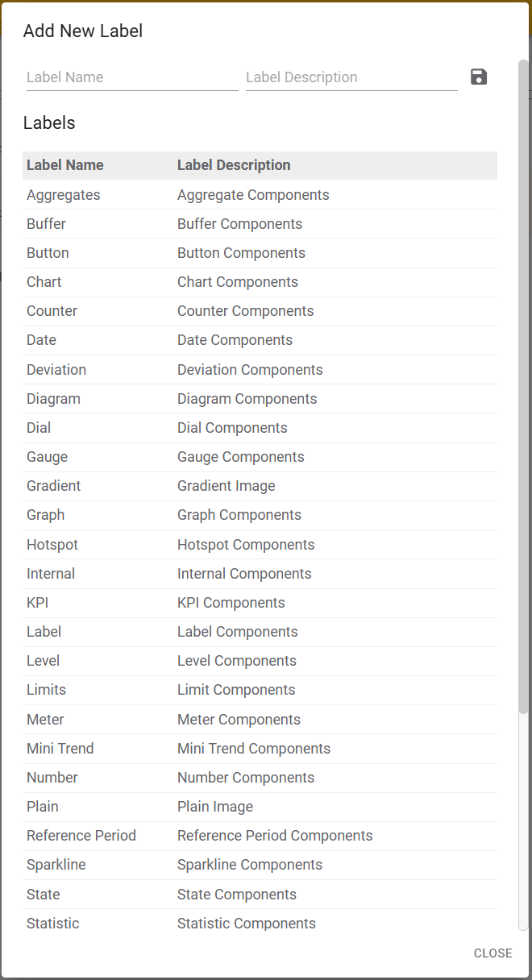Viewport: 532px width, 980px height.
Task: Click the Gradient Image description
Action: (227, 486)
